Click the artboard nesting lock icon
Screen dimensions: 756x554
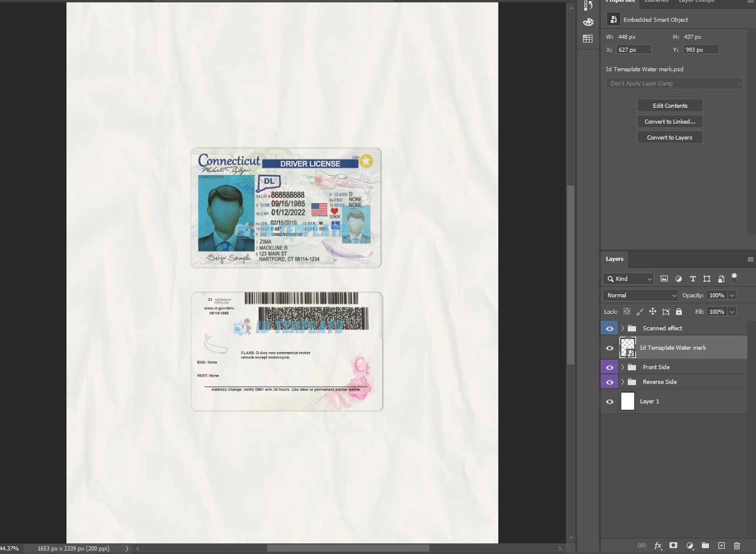click(665, 311)
